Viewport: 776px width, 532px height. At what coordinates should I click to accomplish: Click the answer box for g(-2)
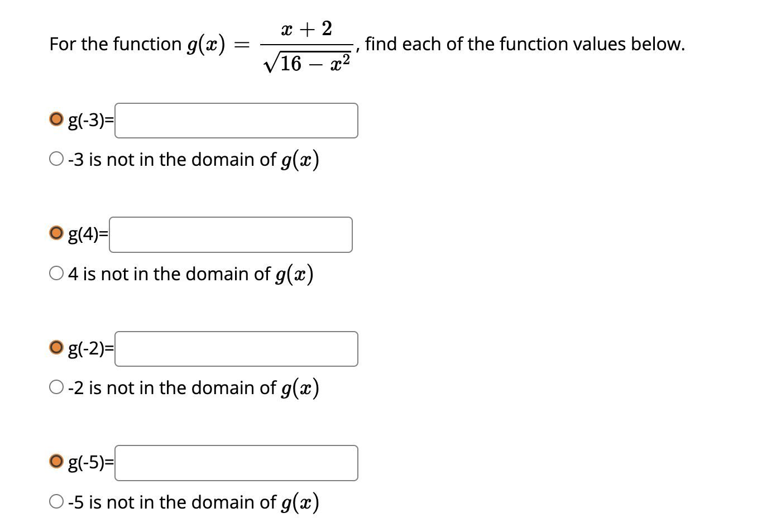pyautogui.click(x=236, y=348)
